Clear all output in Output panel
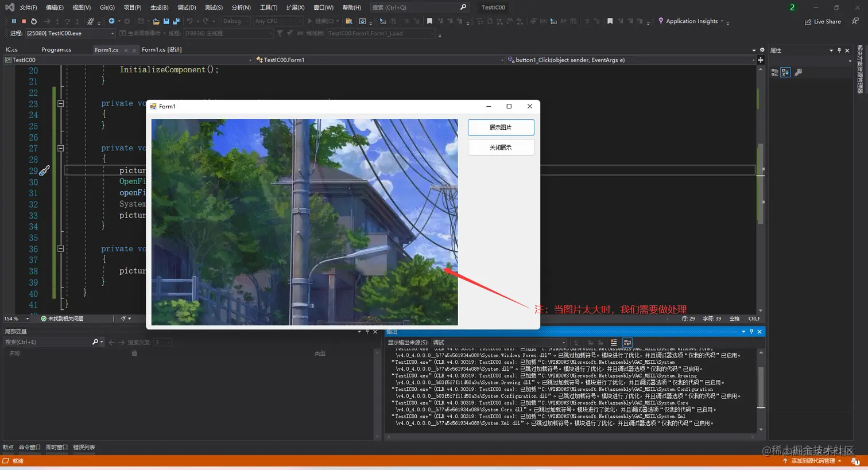Viewport: 868px width, 470px height. point(614,343)
